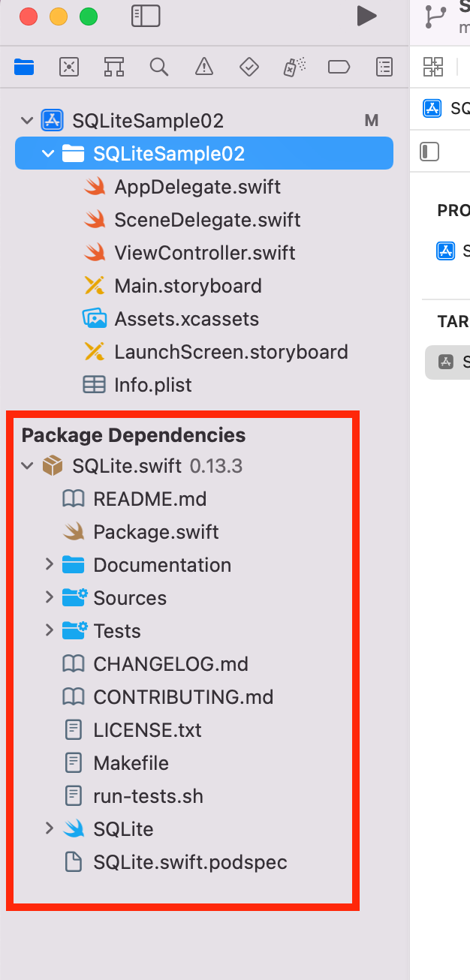Open the Test navigator diamond icon
Viewport: 470px width, 980px height.
tap(249, 67)
